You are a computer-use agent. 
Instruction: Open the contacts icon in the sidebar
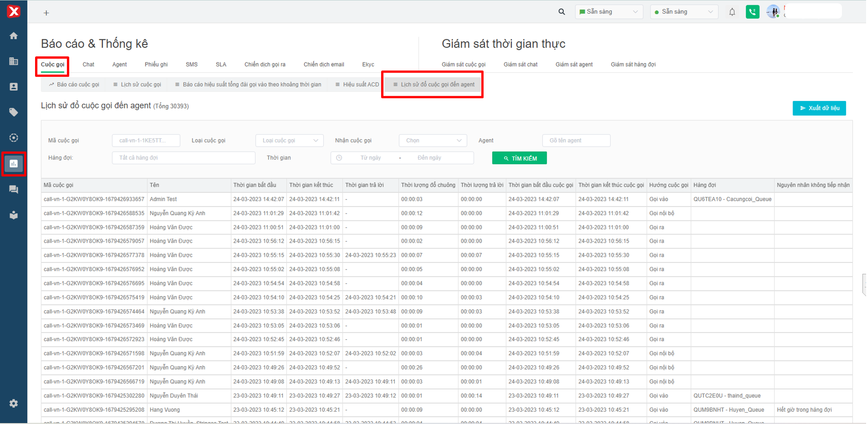[x=14, y=87]
